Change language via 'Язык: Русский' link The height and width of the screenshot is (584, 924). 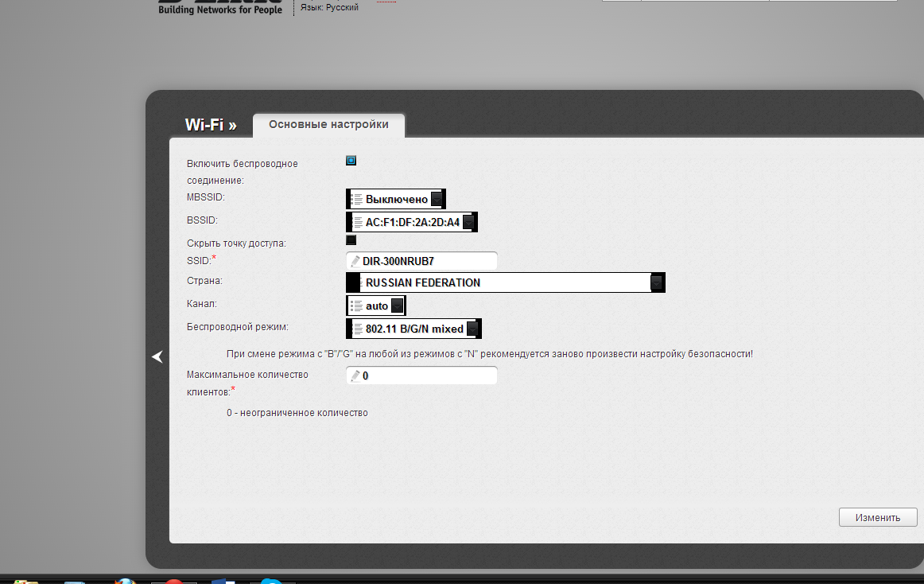click(x=329, y=7)
